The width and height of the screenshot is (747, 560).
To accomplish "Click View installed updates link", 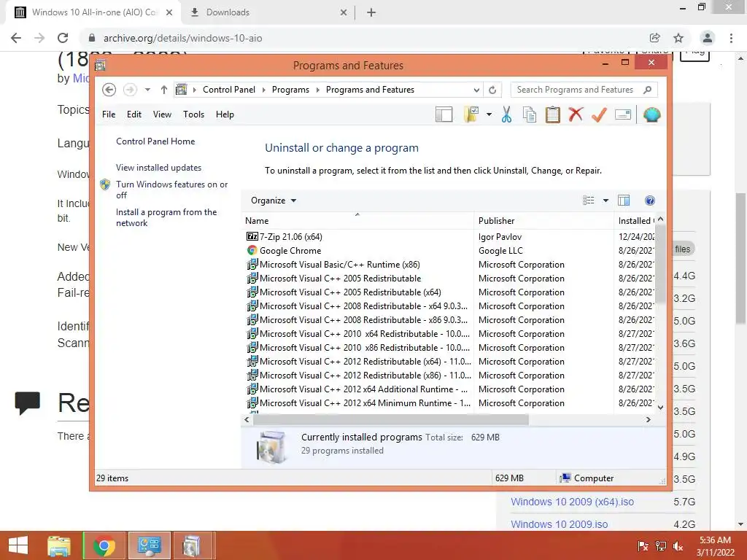I will 158,168.
